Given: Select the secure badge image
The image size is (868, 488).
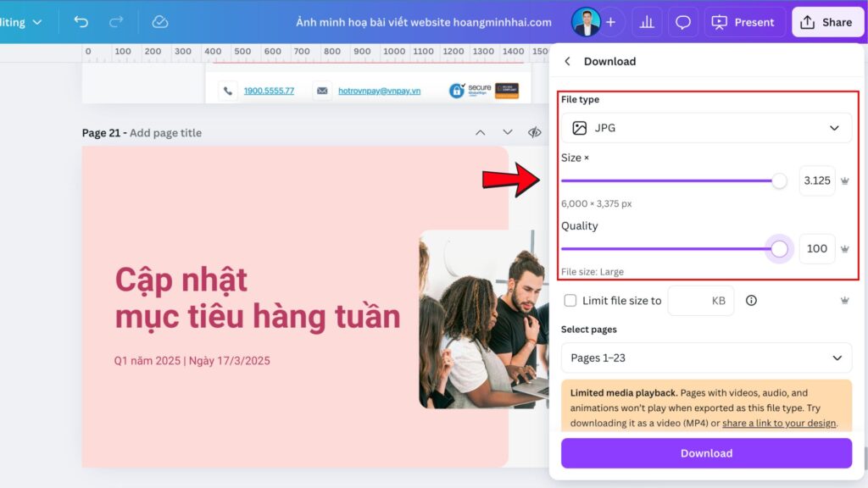Looking at the screenshot, I should (470, 90).
